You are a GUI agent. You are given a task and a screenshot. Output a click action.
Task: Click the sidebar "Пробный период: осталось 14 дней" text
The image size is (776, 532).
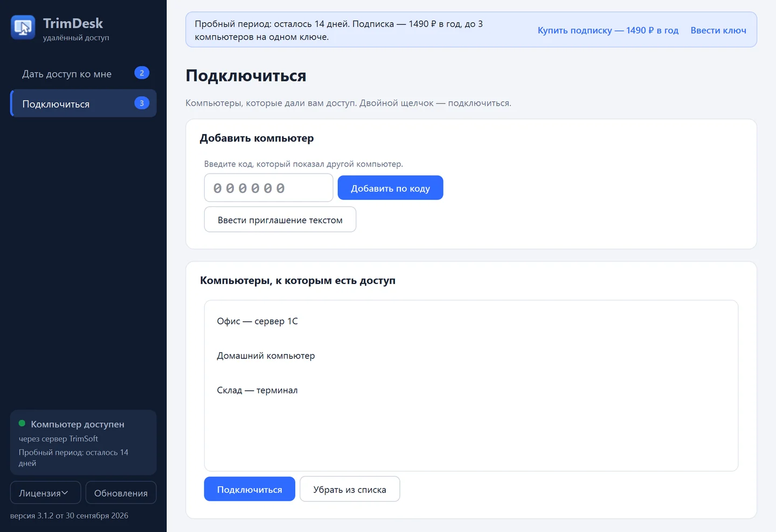73,458
